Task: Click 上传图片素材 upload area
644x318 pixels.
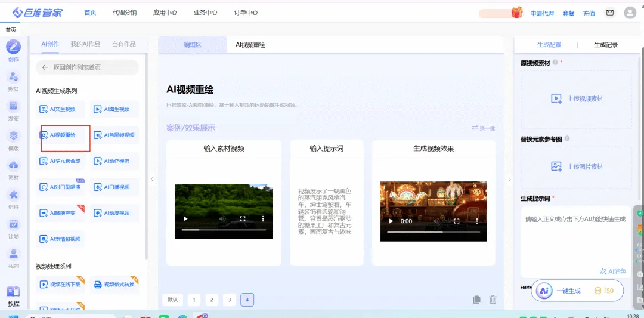Action: 576,167
